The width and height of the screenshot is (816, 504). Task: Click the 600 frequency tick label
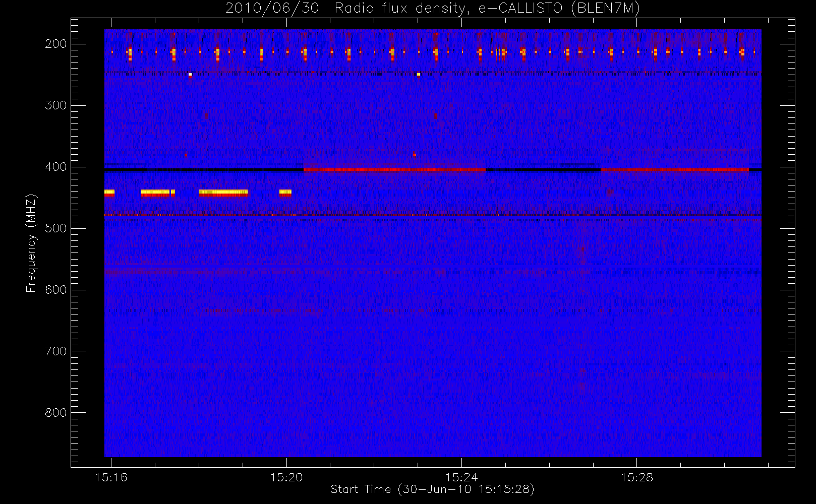pyautogui.click(x=56, y=290)
